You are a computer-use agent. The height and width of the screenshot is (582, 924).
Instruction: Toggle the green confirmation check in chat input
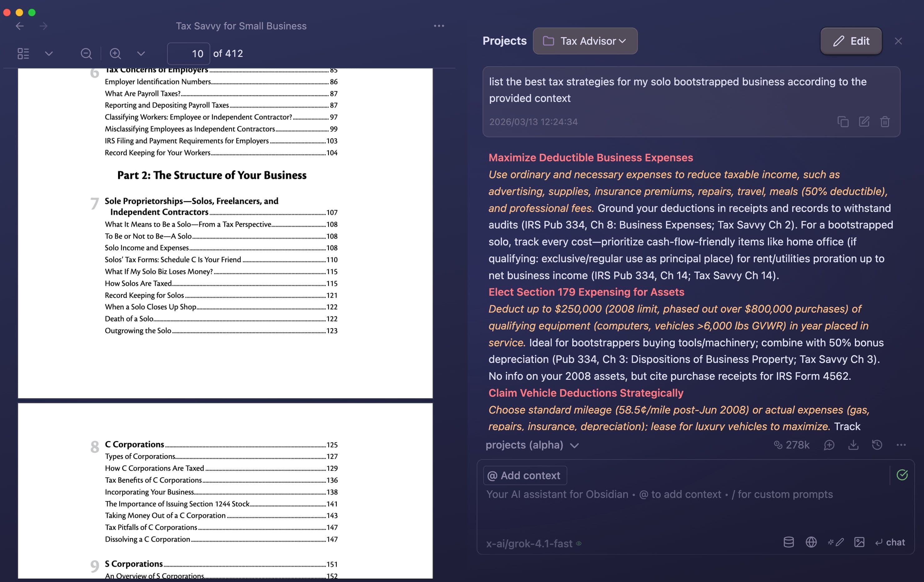(902, 474)
